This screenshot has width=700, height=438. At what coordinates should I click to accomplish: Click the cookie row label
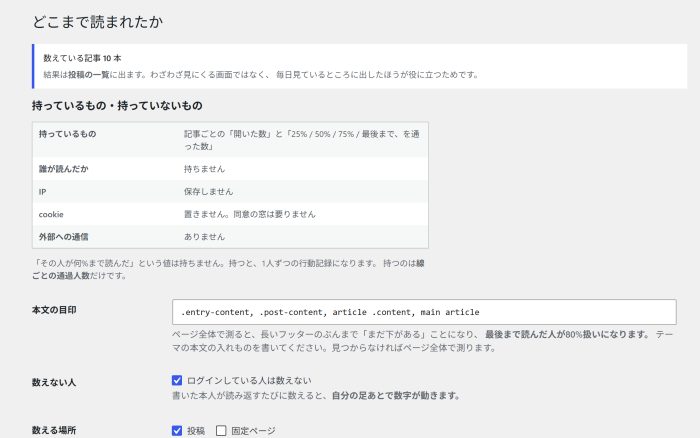[51, 214]
